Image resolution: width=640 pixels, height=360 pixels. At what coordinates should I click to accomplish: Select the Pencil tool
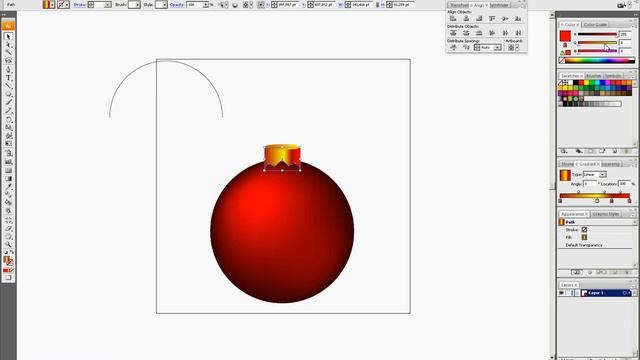(8, 111)
